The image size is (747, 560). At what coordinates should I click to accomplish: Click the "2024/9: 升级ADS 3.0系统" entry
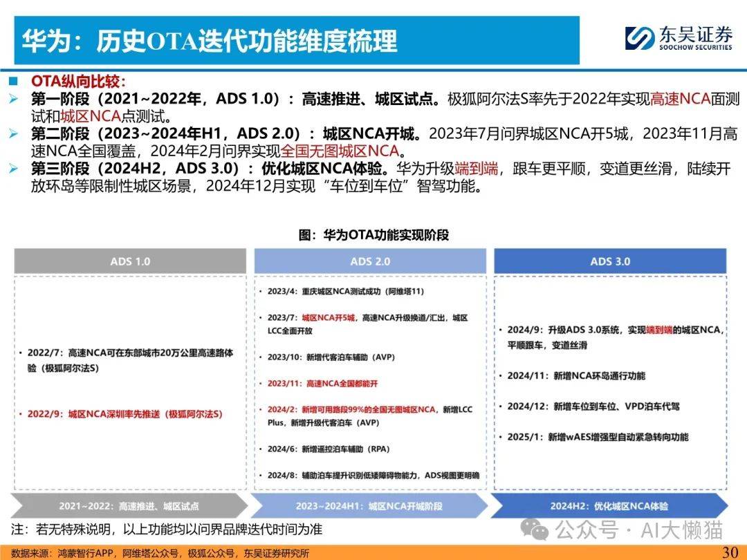tap(611, 337)
